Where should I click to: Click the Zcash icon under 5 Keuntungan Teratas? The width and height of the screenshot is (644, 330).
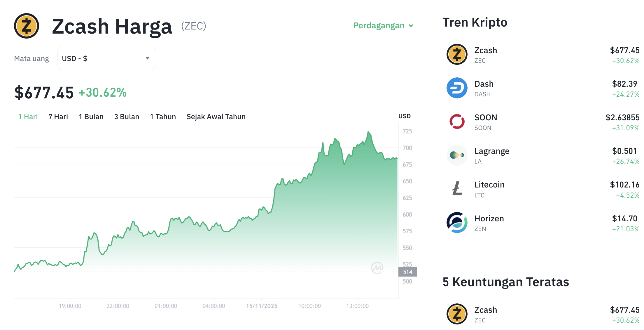(457, 314)
